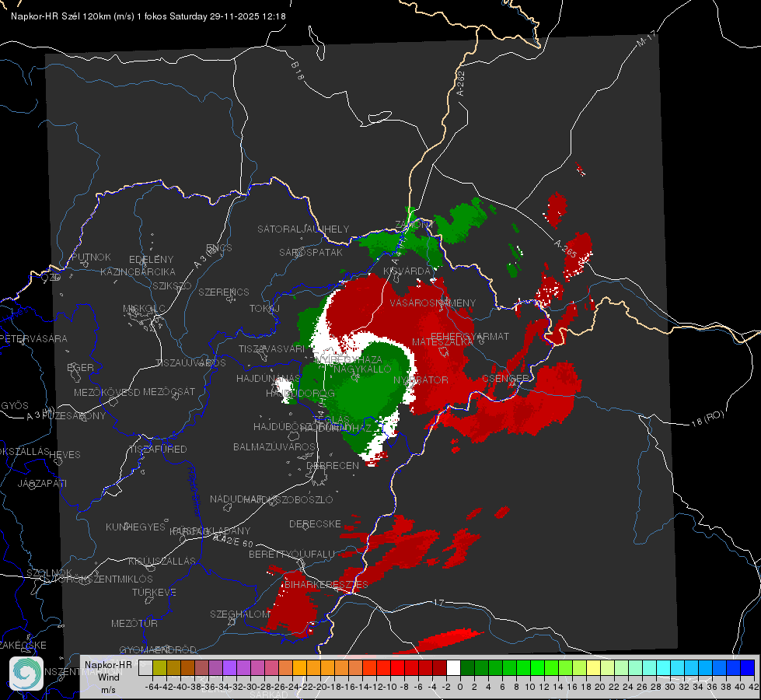Click the VÁSÁROSNAMÉNY label
The image size is (761, 700).
(x=433, y=303)
